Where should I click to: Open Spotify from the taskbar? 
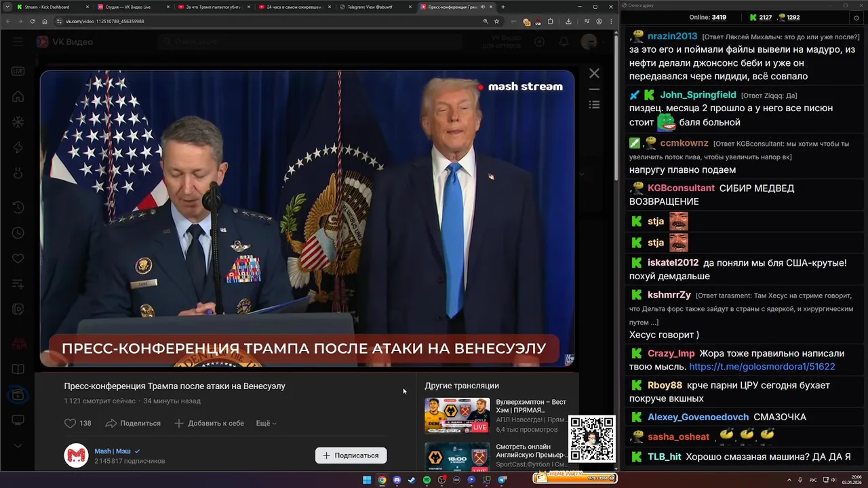click(x=427, y=480)
